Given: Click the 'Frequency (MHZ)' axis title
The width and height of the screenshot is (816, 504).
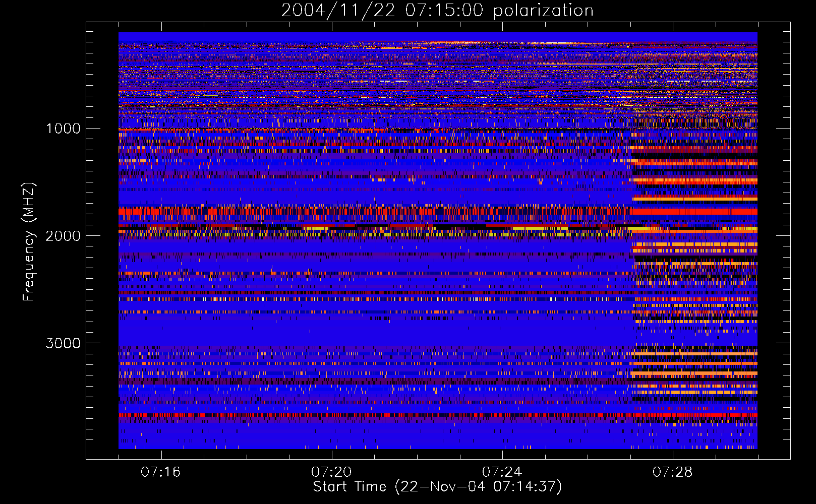Looking at the screenshot, I should click(x=29, y=242).
